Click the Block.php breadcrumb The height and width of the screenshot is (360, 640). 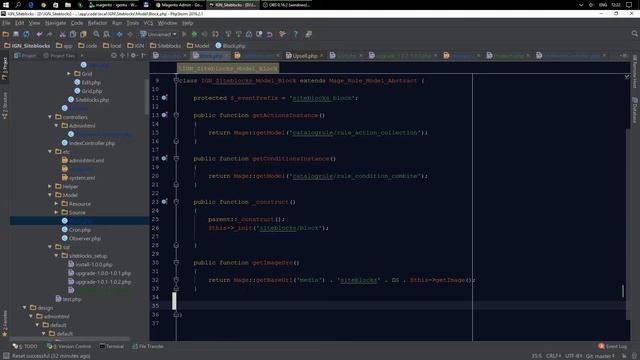click(230, 46)
